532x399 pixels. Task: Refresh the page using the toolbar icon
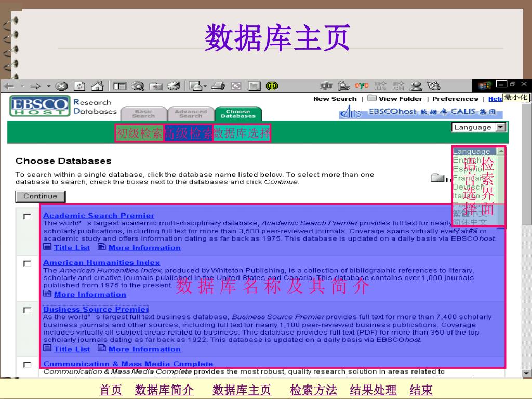pos(79,87)
